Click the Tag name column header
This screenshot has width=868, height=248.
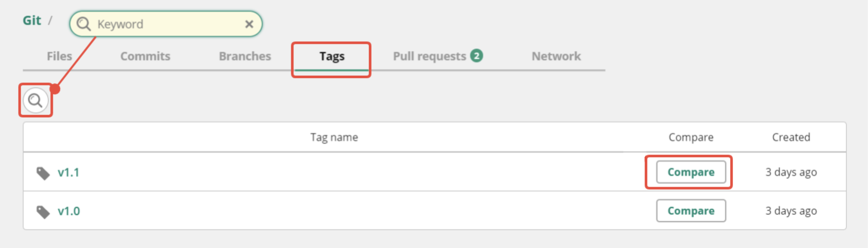tap(334, 137)
